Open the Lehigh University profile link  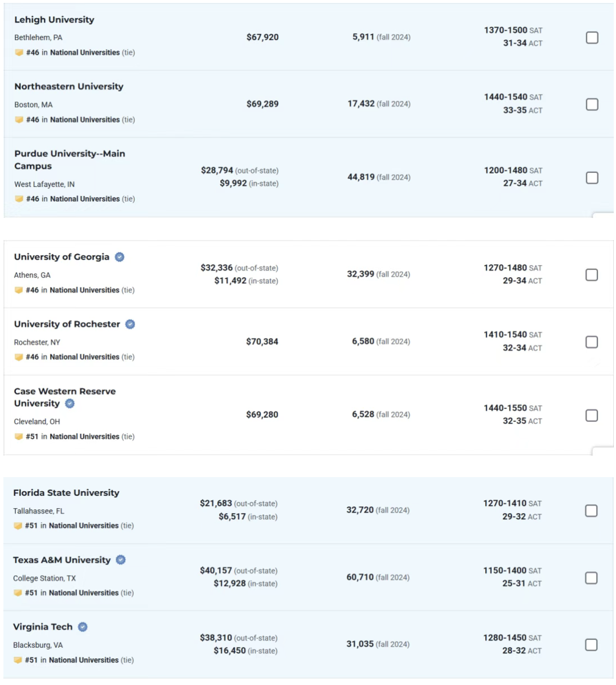(54, 20)
